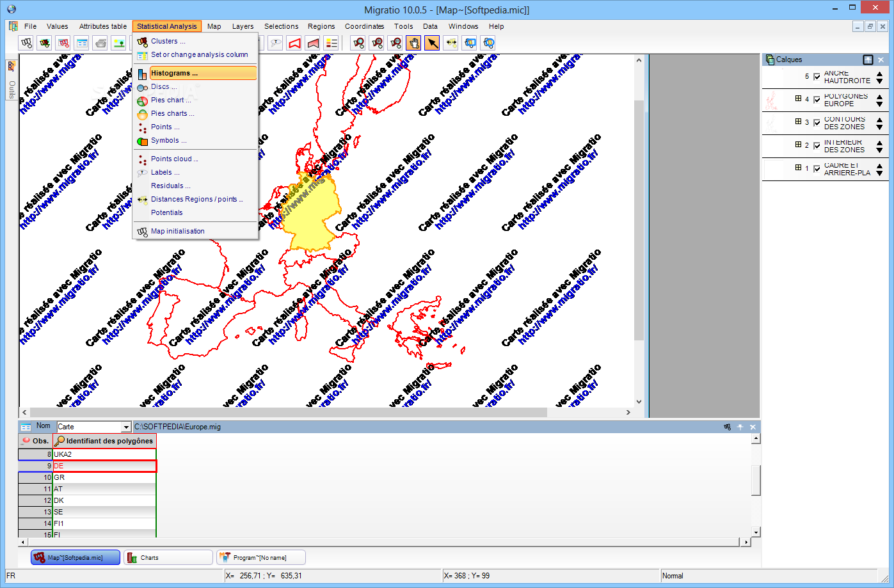
Task: Switch to Program~[No name] window tab
Action: [261, 557]
